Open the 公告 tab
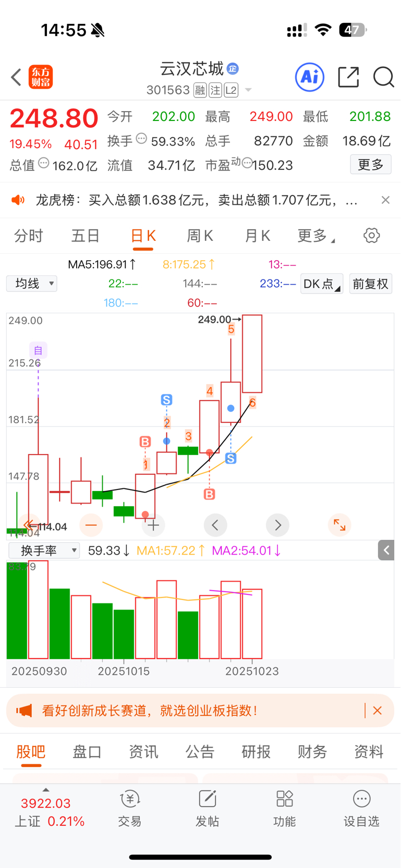This screenshot has height=868, width=401. tap(200, 751)
